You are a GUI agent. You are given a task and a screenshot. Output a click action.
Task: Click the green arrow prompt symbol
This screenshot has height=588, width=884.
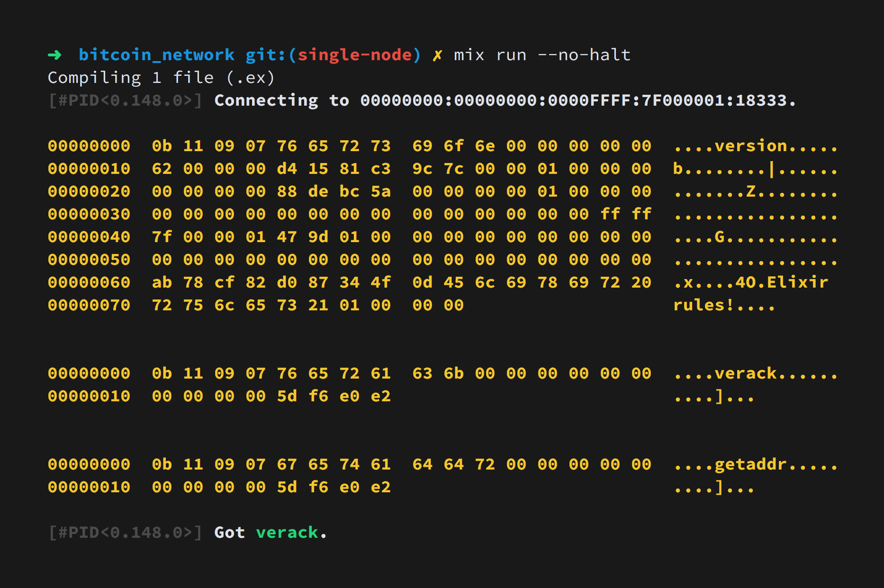coord(54,55)
